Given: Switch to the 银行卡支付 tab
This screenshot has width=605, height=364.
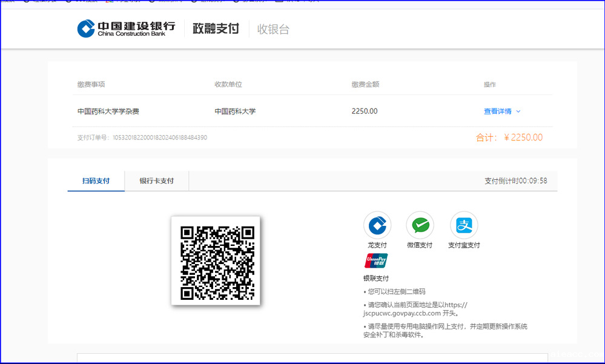Looking at the screenshot, I should click(156, 181).
